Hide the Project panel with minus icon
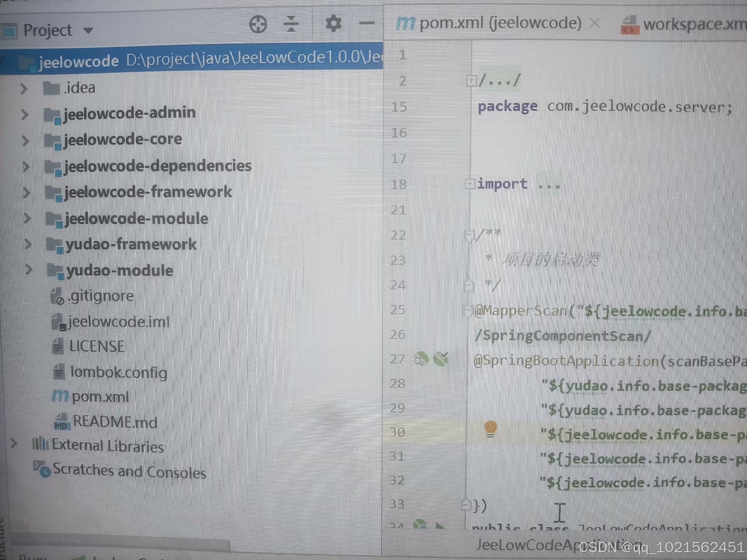The height and width of the screenshot is (560, 747). tap(366, 23)
